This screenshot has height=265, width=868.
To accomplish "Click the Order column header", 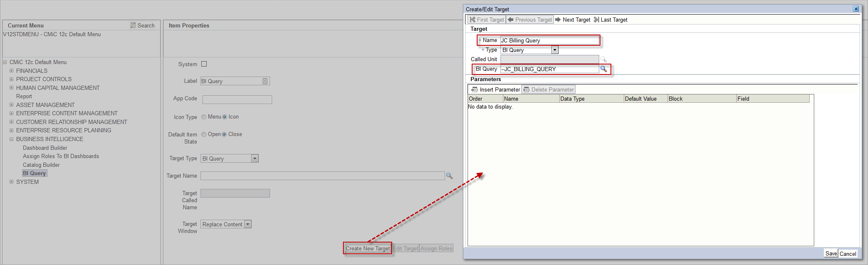I will point(485,99).
